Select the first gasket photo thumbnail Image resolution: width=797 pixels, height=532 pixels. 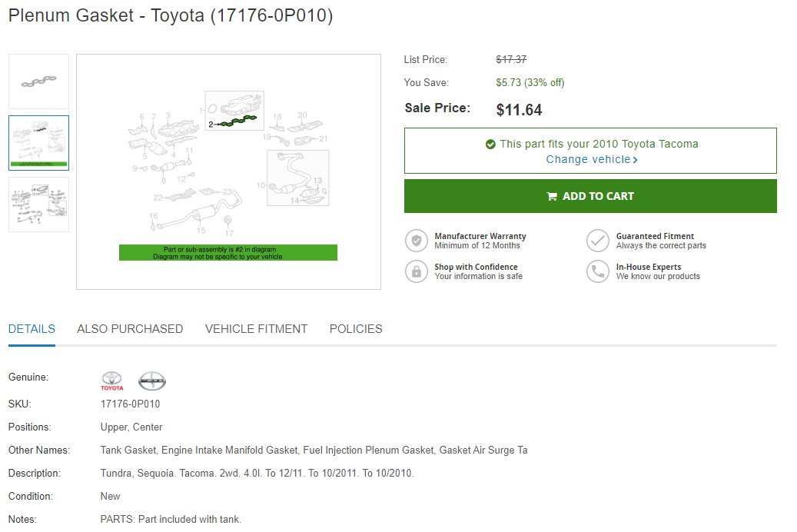(38, 81)
